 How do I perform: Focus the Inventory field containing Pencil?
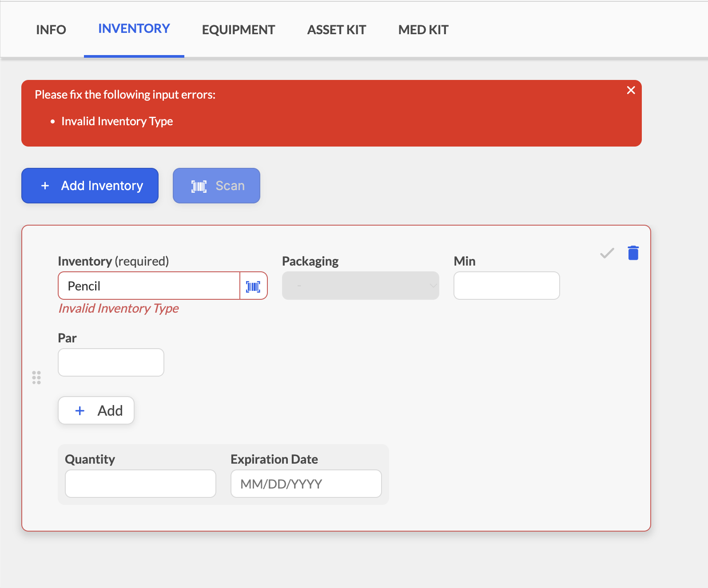149,286
